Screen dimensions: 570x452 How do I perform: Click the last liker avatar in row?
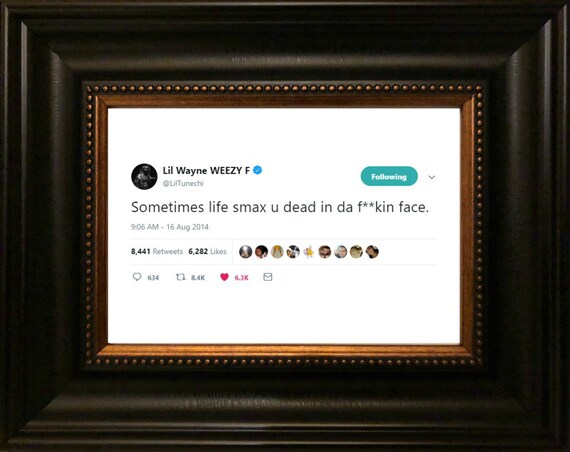[x=372, y=252]
